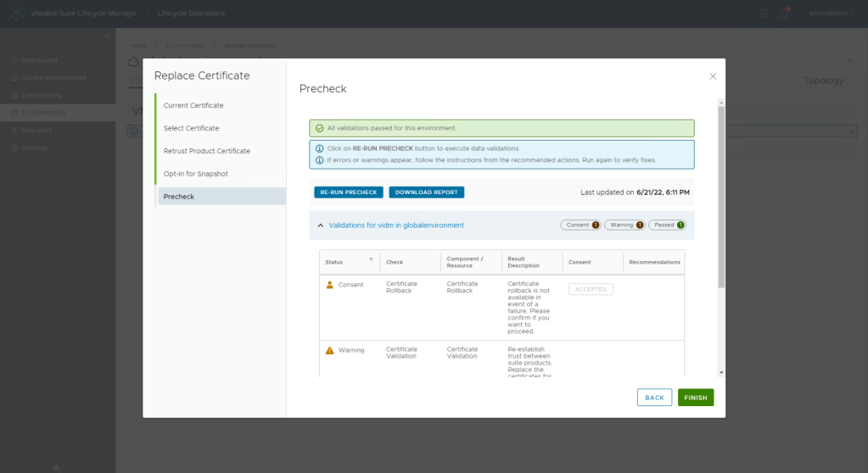Click the RE-RUN PRECHECK button

point(349,192)
